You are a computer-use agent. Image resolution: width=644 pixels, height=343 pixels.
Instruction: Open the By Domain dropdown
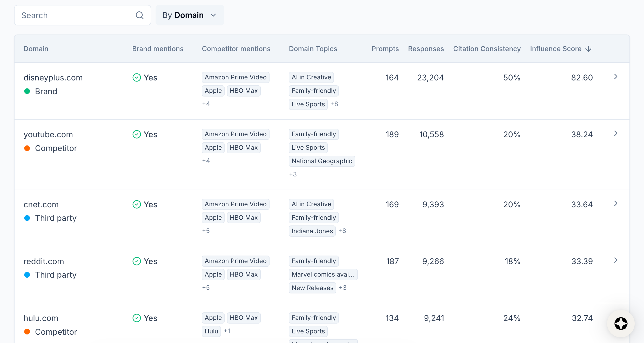click(x=190, y=15)
